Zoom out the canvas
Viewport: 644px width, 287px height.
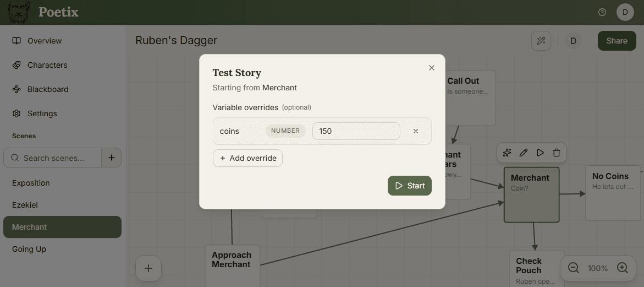coord(574,268)
